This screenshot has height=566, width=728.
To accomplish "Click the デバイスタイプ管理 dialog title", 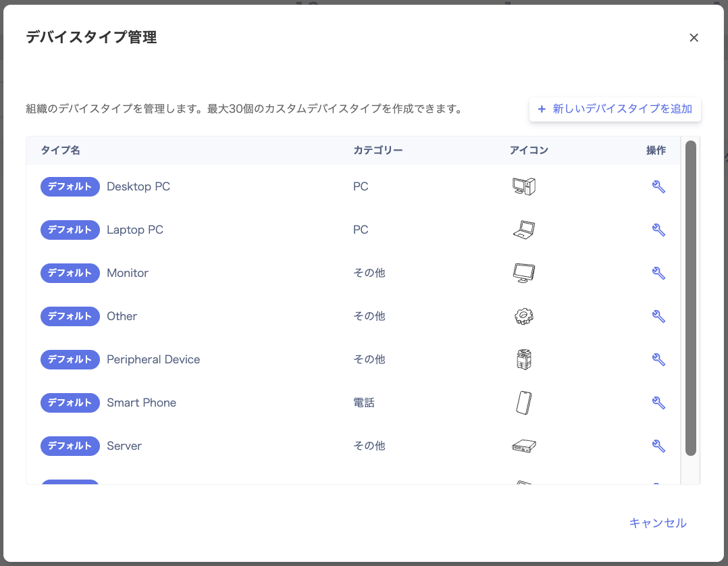I will pos(91,37).
